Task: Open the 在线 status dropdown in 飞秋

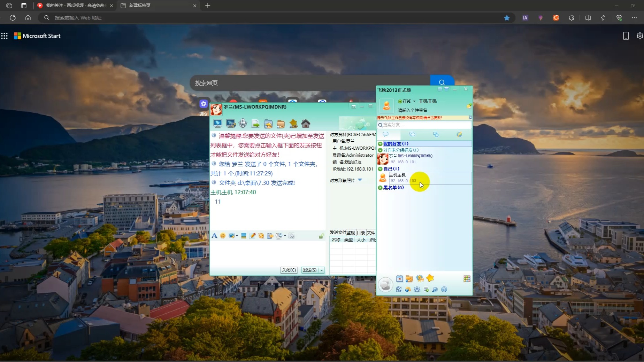Action: [x=407, y=101]
